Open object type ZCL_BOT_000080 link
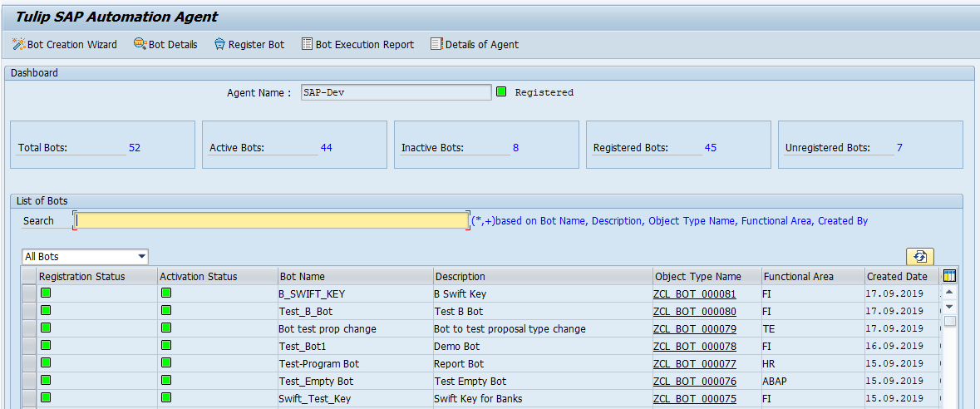The image size is (980, 409). pos(694,311)
